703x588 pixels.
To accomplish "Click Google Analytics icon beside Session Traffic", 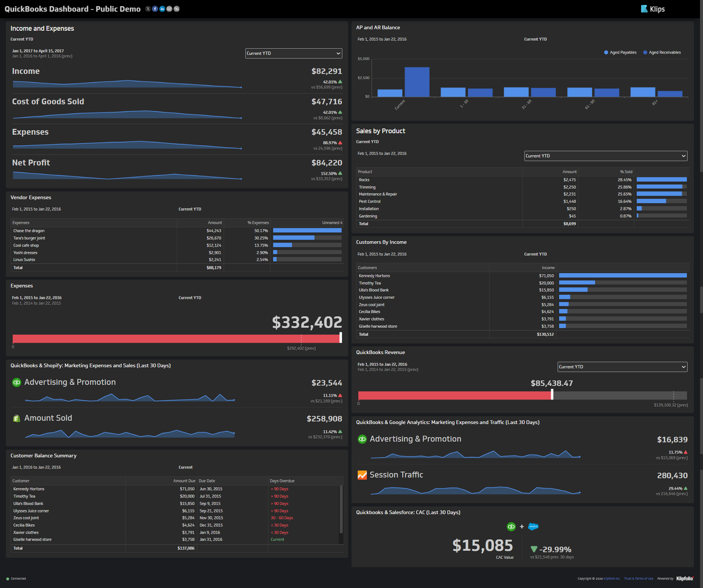I will (x=362, y=475).
